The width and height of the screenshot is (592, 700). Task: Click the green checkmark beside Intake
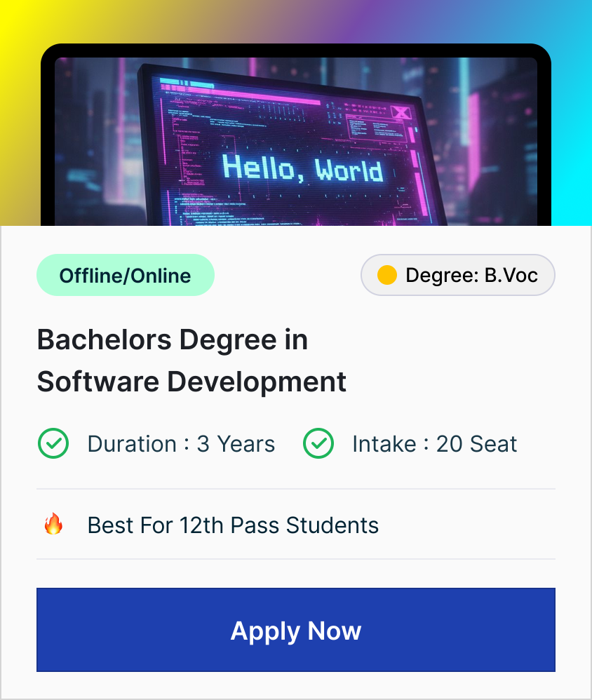(318, 444)
